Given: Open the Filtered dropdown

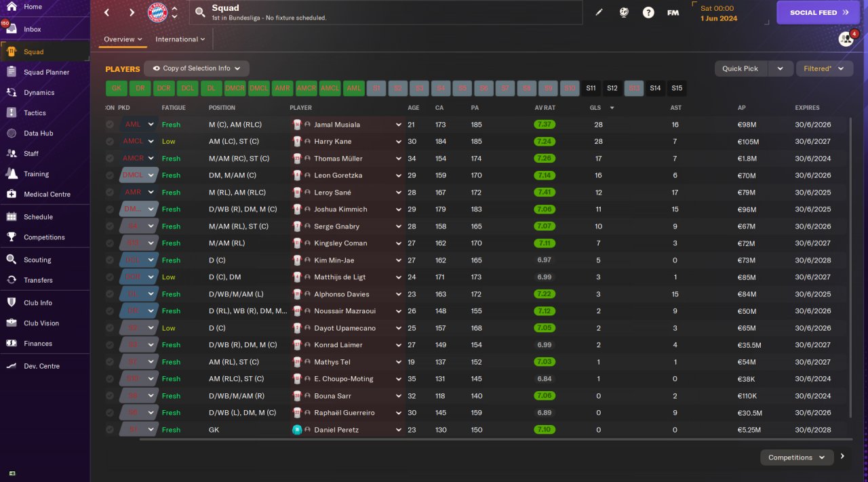Looking at the screenshot, I should [825, 68].
